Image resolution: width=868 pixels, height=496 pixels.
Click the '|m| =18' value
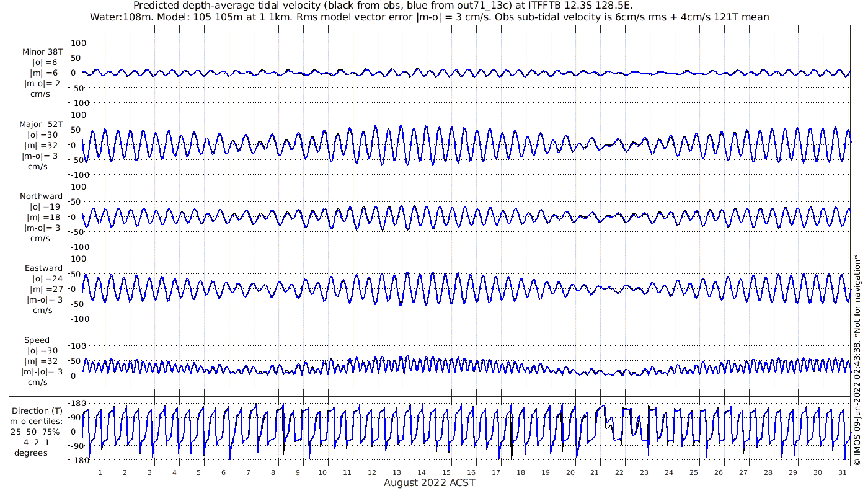coord(45,217)
